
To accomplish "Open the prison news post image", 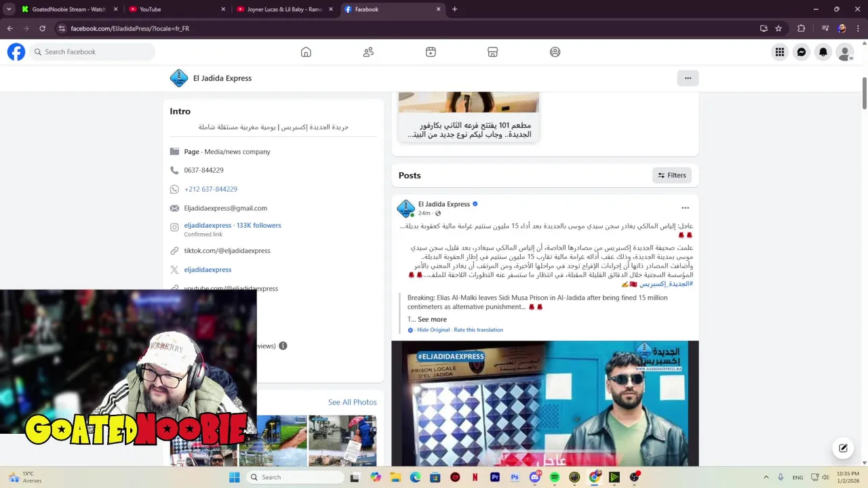I will pyautogui.click(x=545, y=403).
